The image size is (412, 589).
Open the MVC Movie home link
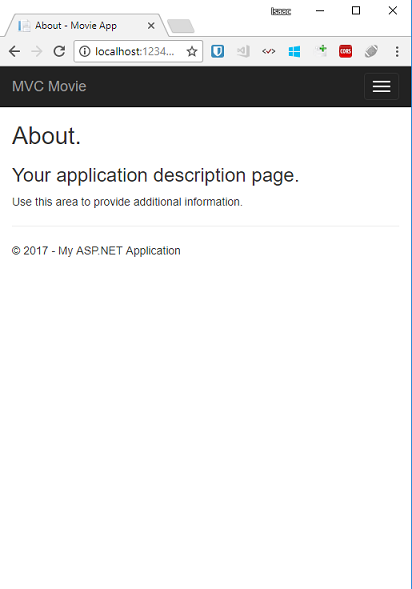(49, 86)
